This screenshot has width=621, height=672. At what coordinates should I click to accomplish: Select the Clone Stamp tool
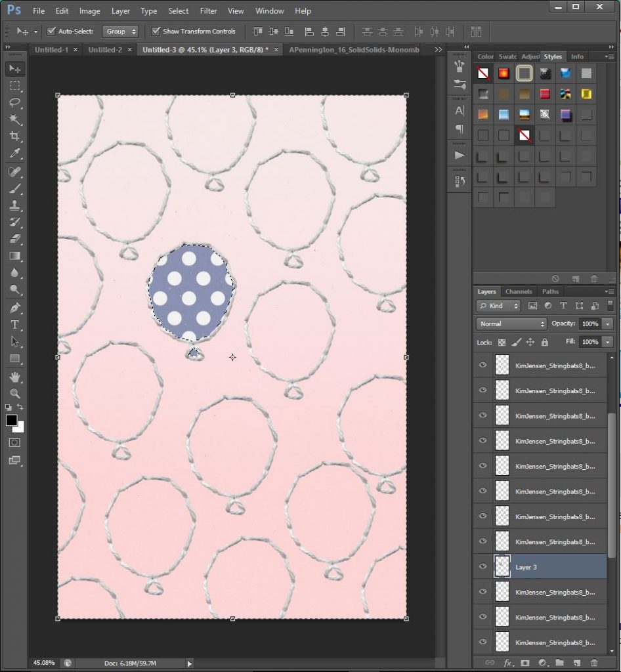click(x=14, y=205)
